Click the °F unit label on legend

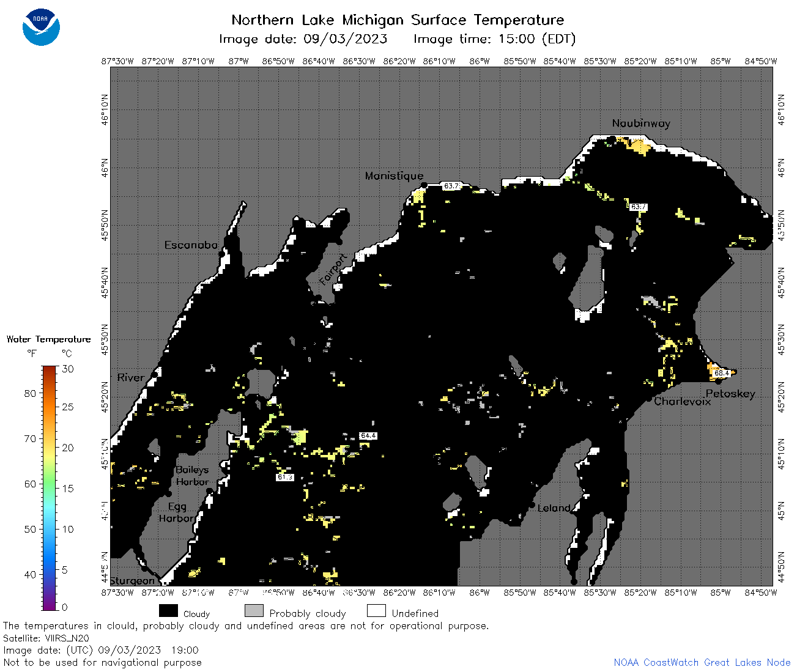point(32,353)
